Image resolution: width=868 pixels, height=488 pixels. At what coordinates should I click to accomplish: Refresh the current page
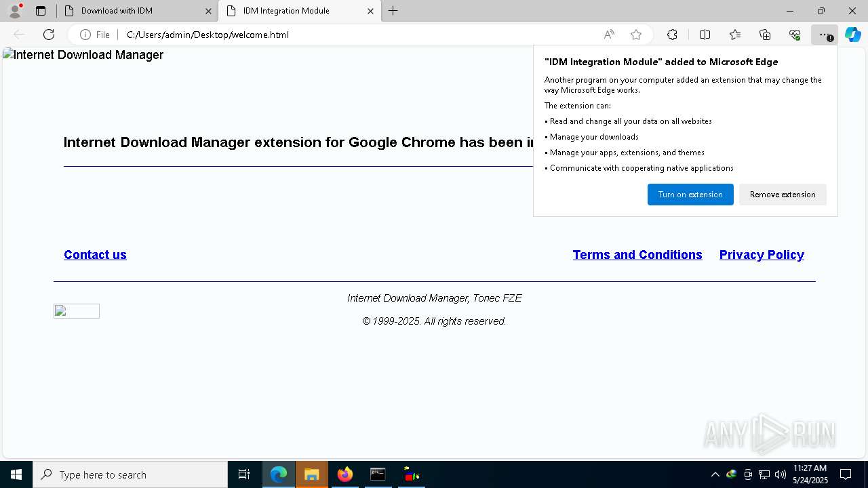(49, 35)
